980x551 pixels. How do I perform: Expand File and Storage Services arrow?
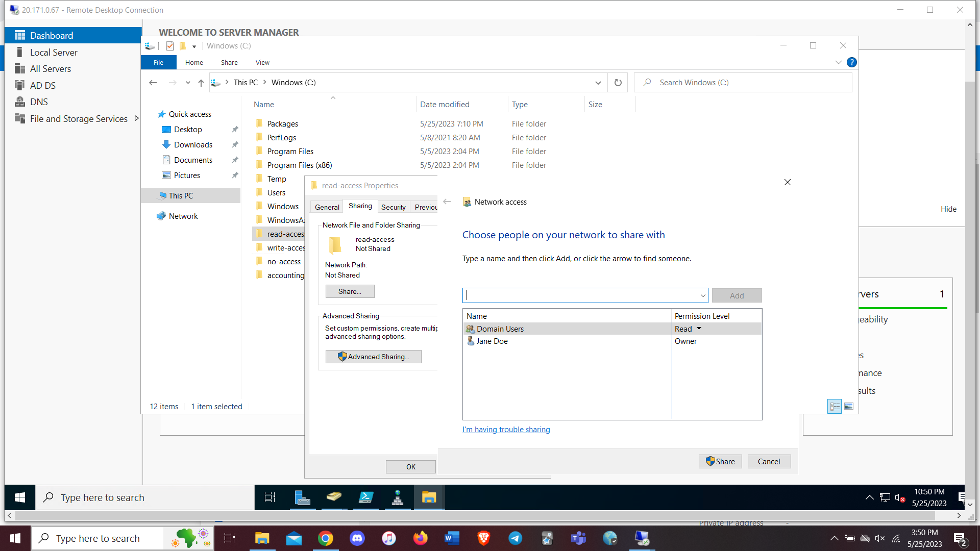tap(136, 118)
